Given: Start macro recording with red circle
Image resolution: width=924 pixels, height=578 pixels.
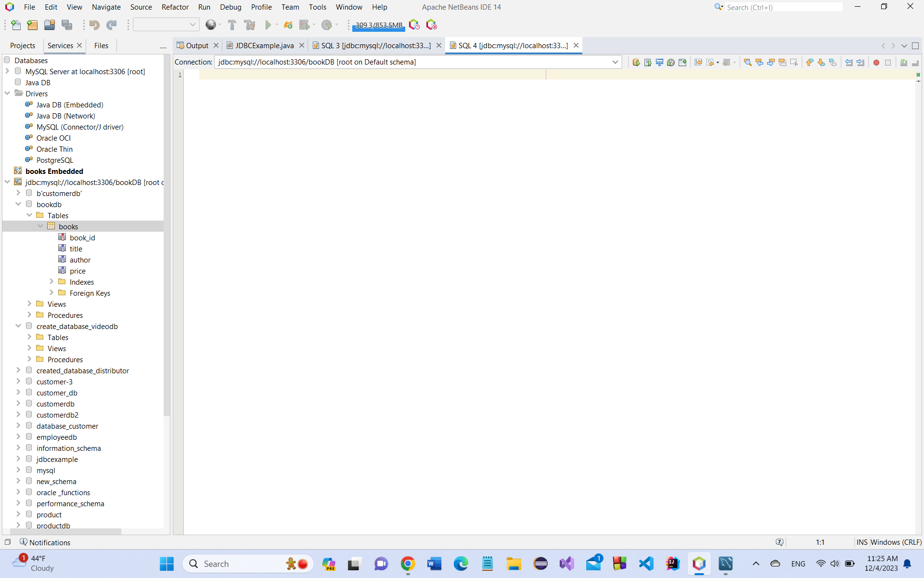Looking at the screenshot, I should 876,62.
